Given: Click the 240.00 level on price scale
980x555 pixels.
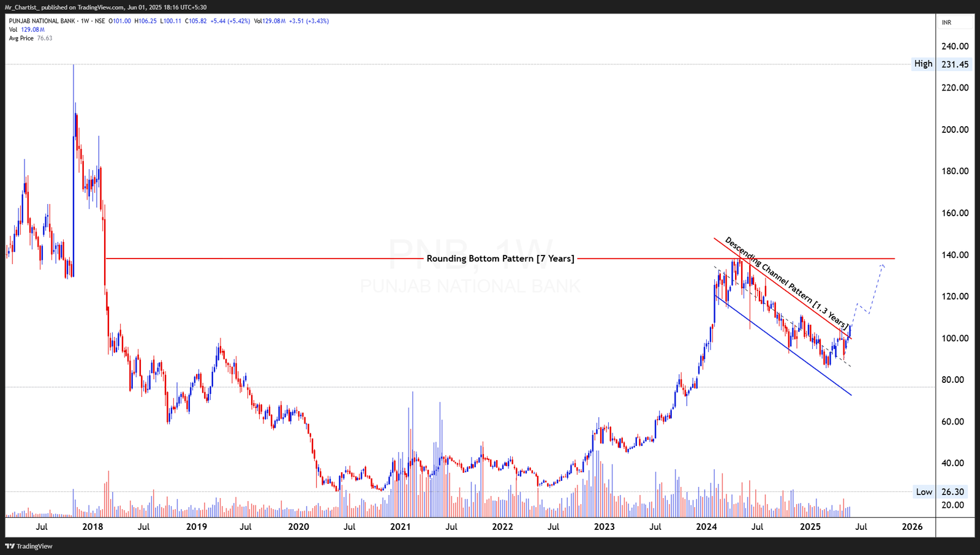Looking at the screenshot, I should (954, 45).
